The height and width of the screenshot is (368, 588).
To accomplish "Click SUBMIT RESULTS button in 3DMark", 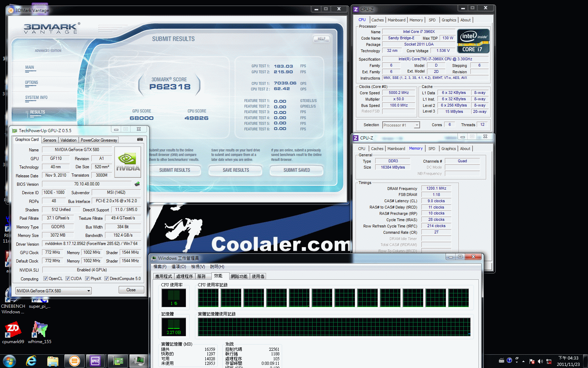I will [175, 170].
